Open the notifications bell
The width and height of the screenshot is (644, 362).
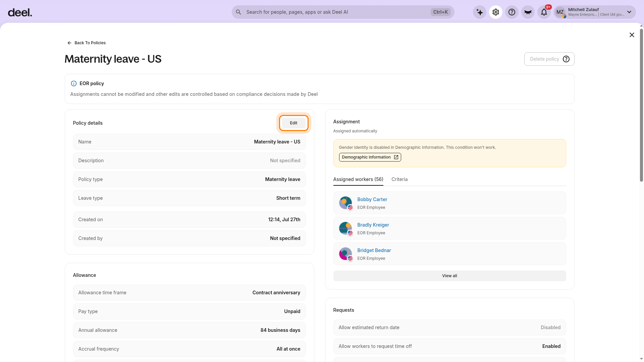544,12
